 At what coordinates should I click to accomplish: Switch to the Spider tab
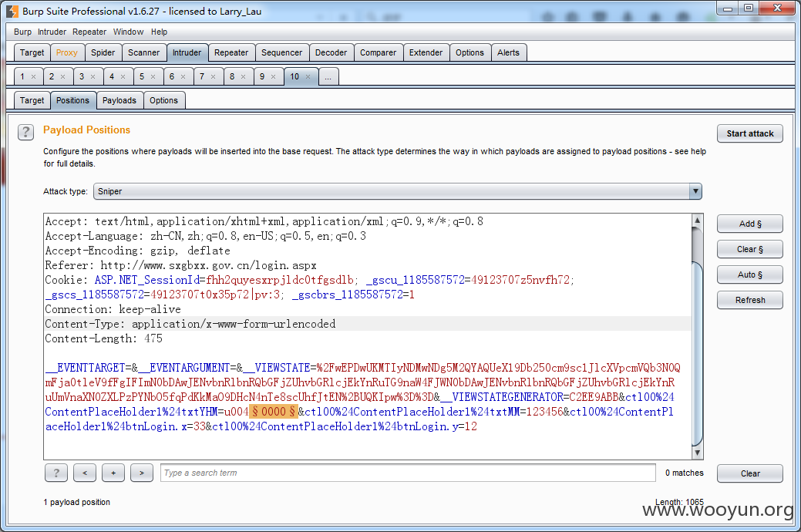tap(103, 52)
